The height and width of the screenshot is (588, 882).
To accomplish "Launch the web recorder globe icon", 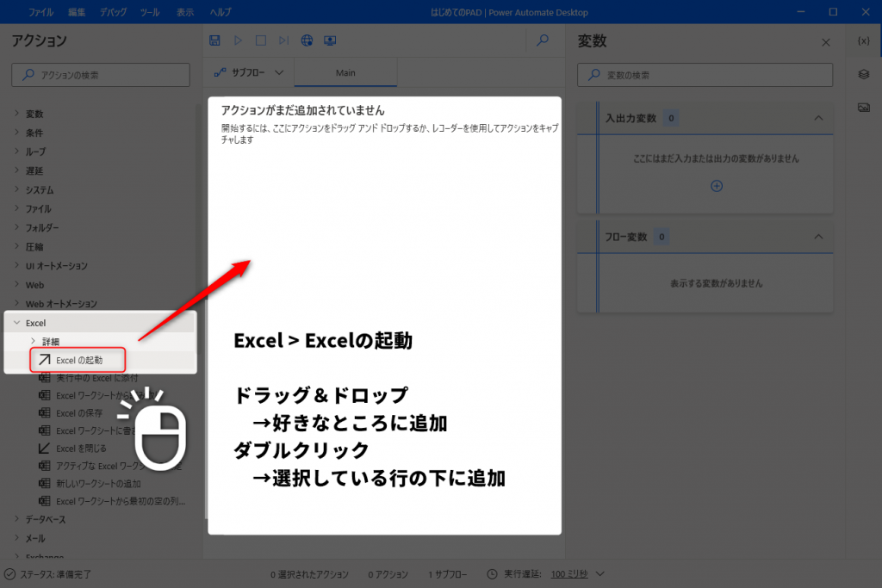I will pyautogui.click(x=307, y=40).
